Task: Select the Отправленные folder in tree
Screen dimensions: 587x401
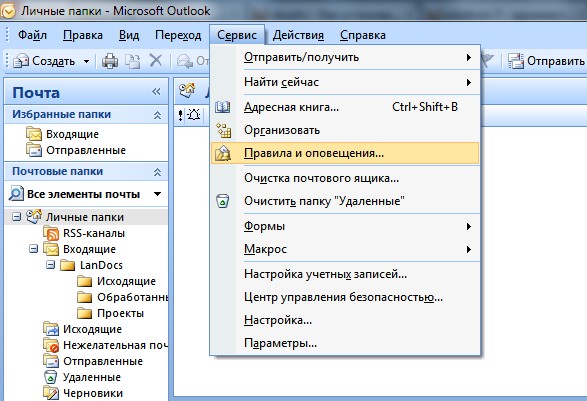Action: point(103,361)
